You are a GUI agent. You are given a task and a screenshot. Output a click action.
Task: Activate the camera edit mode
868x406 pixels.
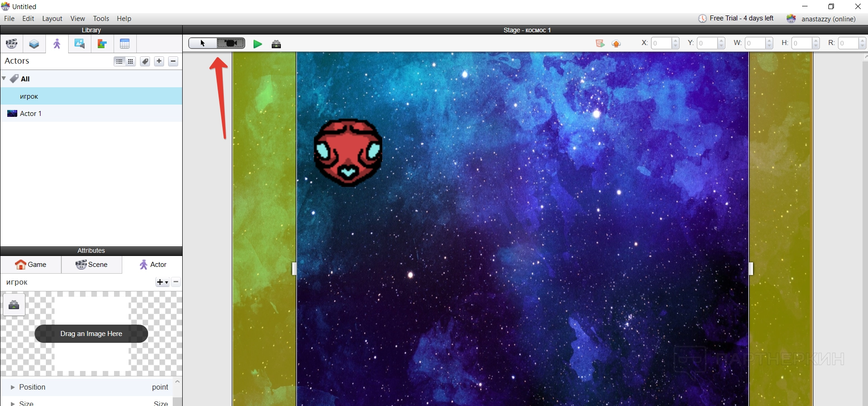(x=231, y=44)
